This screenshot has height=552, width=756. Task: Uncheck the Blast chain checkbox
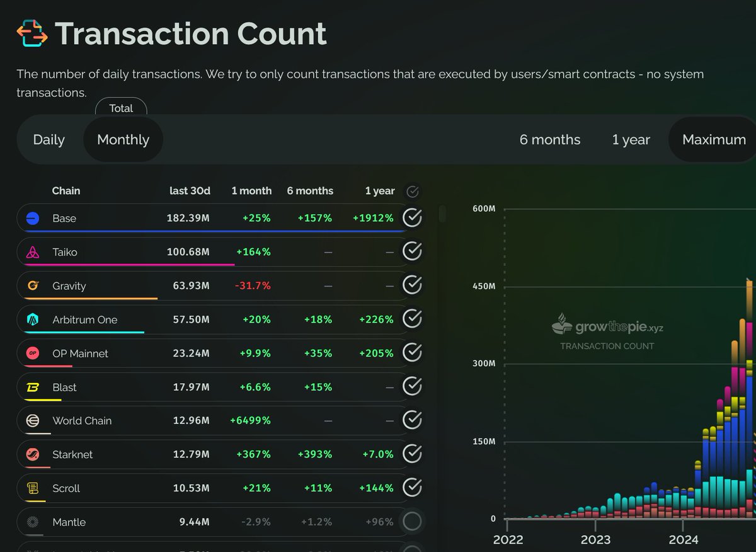412,386
